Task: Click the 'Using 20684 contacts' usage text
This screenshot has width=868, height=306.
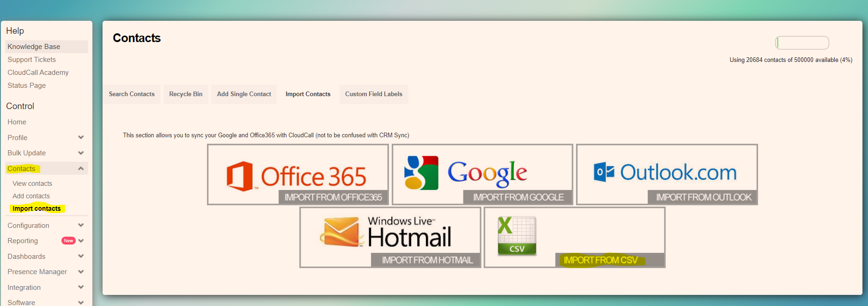Action: (x=791, y=60)
